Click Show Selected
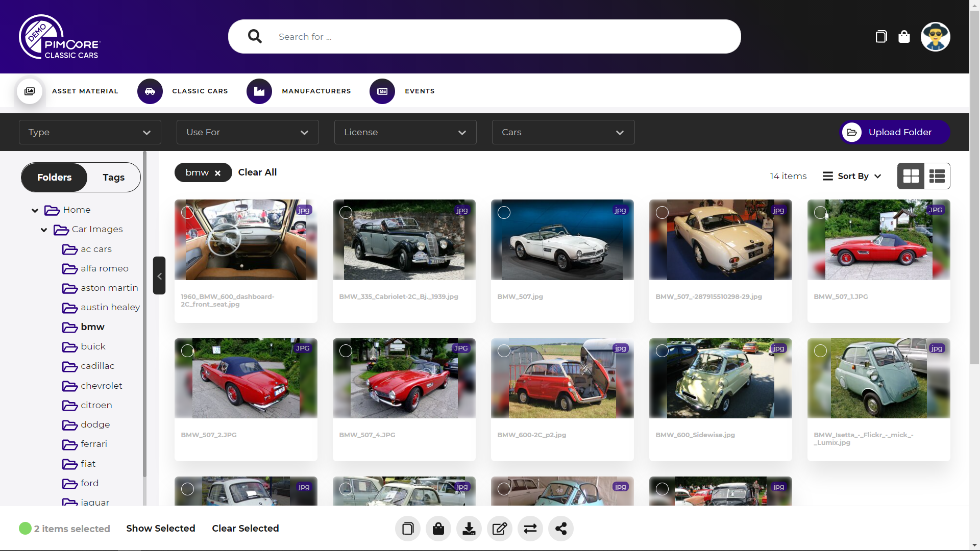 click(x=161, y=529)
